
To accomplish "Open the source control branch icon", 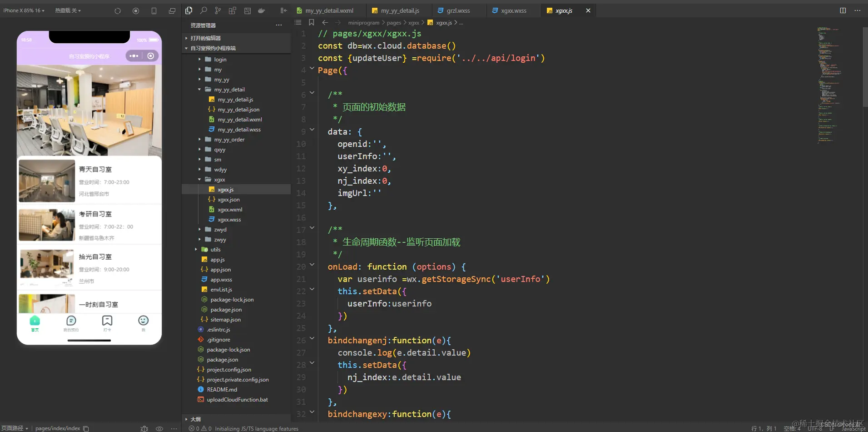I will (x=218, y=10).
